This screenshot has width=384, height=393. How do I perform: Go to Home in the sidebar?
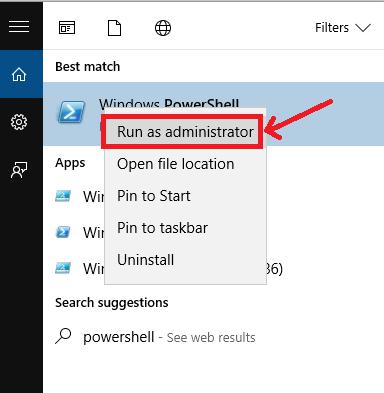19,74
